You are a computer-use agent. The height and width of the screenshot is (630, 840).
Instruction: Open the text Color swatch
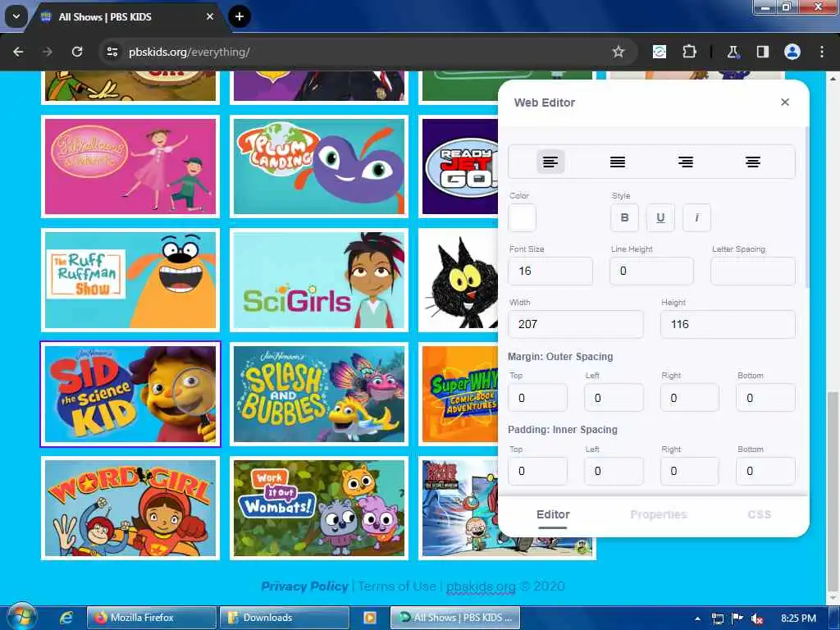pyautogui.click(x=523, y=217)
